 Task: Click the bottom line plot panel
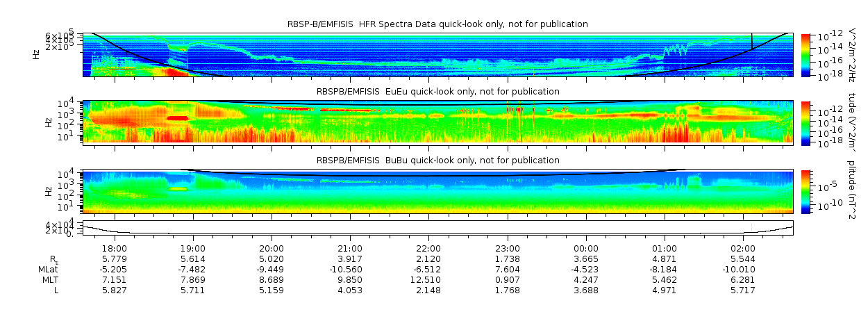coord(437,227)
